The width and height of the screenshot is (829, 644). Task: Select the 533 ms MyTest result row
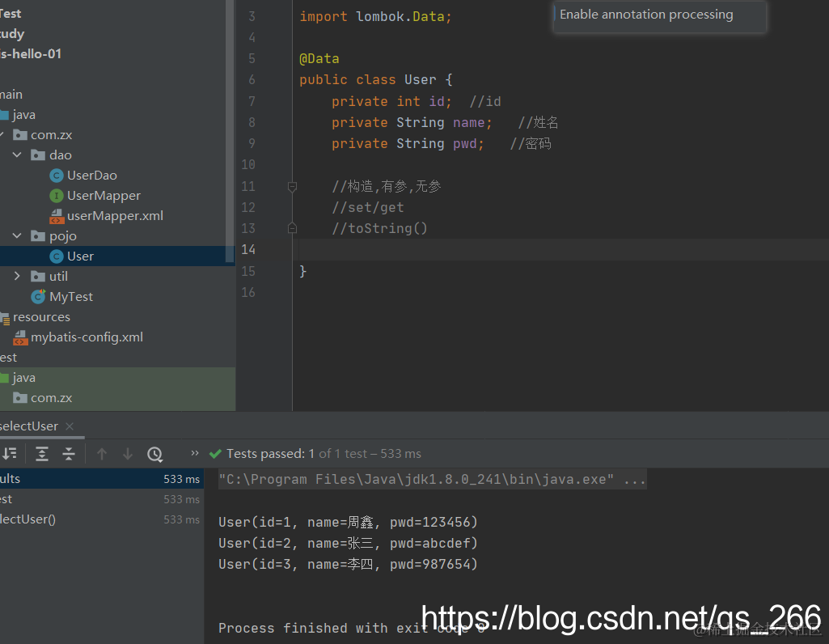pos(102,499)
